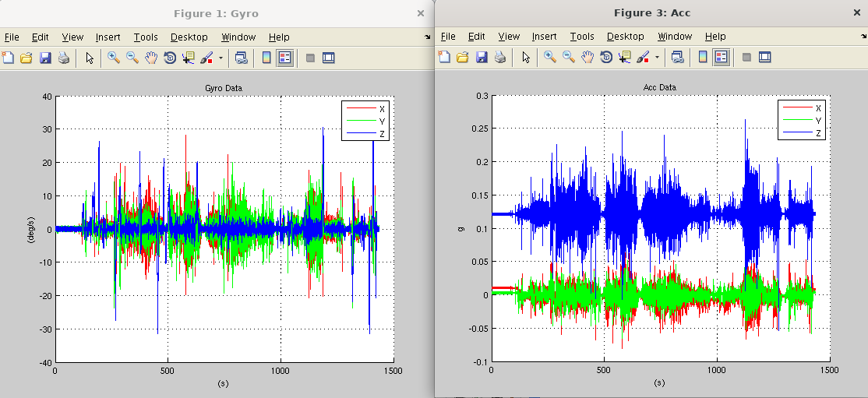The width and height of the screenshot is (868, 398).
Task: Open Edit menu in Gyro figure
Action: pyautogui.click(x=41, y=37)
